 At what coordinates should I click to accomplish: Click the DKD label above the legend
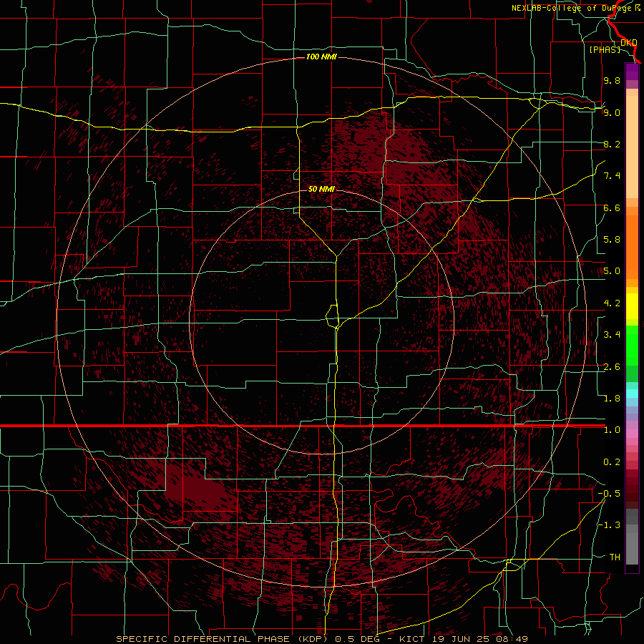[628, 43]
